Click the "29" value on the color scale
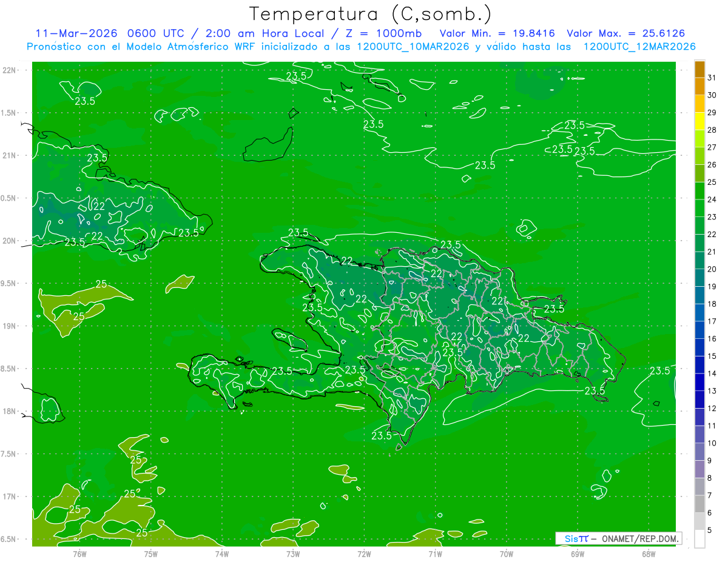This screenshot has width=728, height=562. (x=712, y=113)
